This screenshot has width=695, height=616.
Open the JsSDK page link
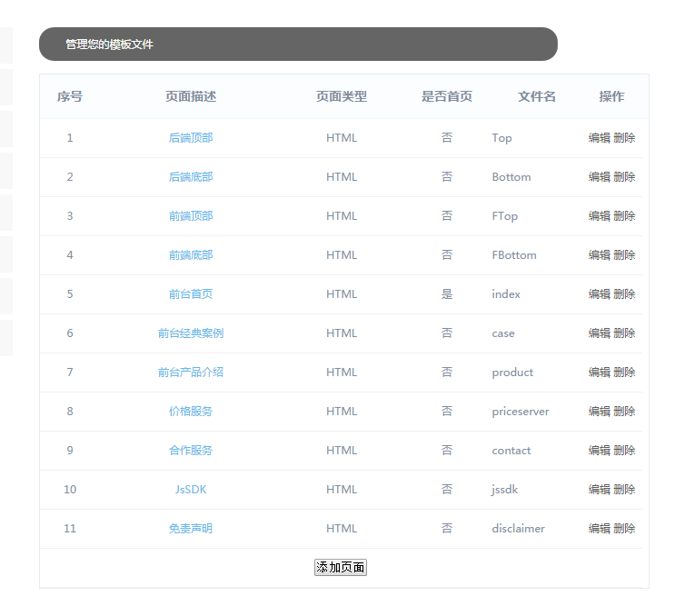tap(191, 490)
